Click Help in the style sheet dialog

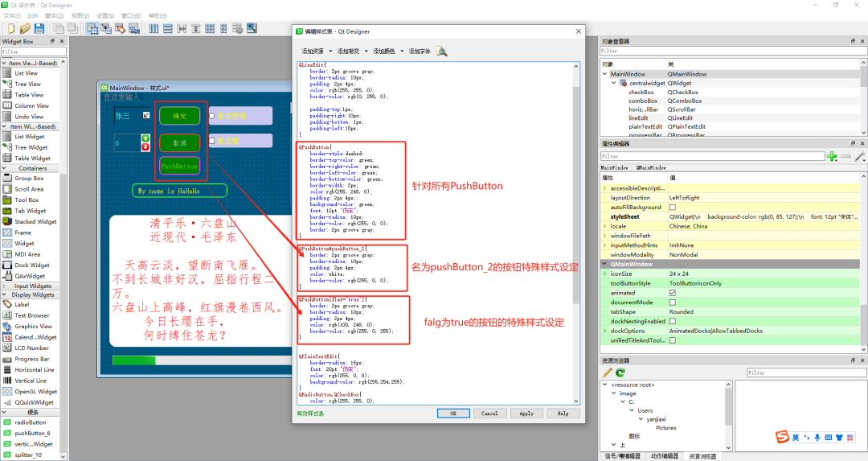(x=563, y=414)
